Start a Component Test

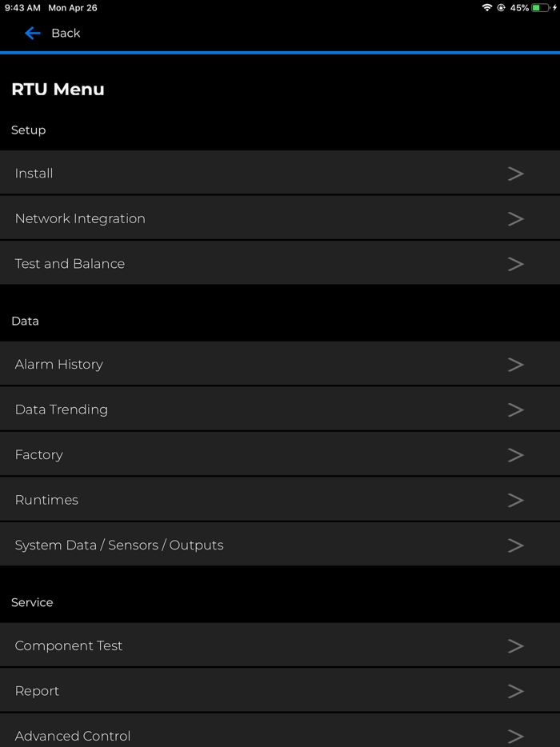[x=280, y=645]
